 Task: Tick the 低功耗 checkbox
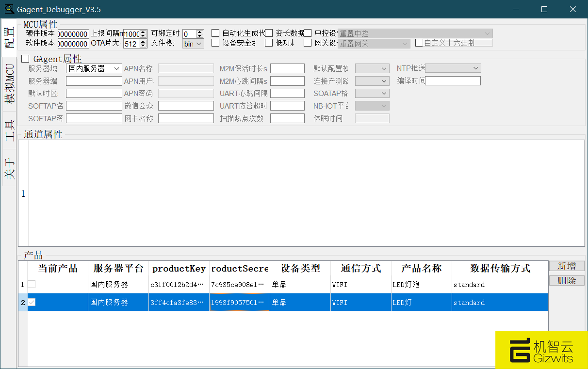(x=269, y=43)
